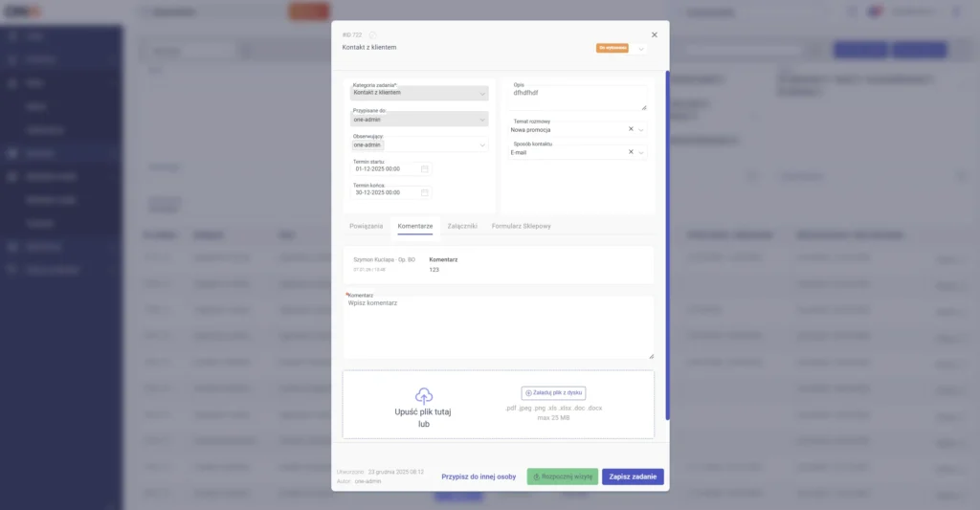Focus the Komentarz text area
This screenshot has height=510, width=980.
499,328
